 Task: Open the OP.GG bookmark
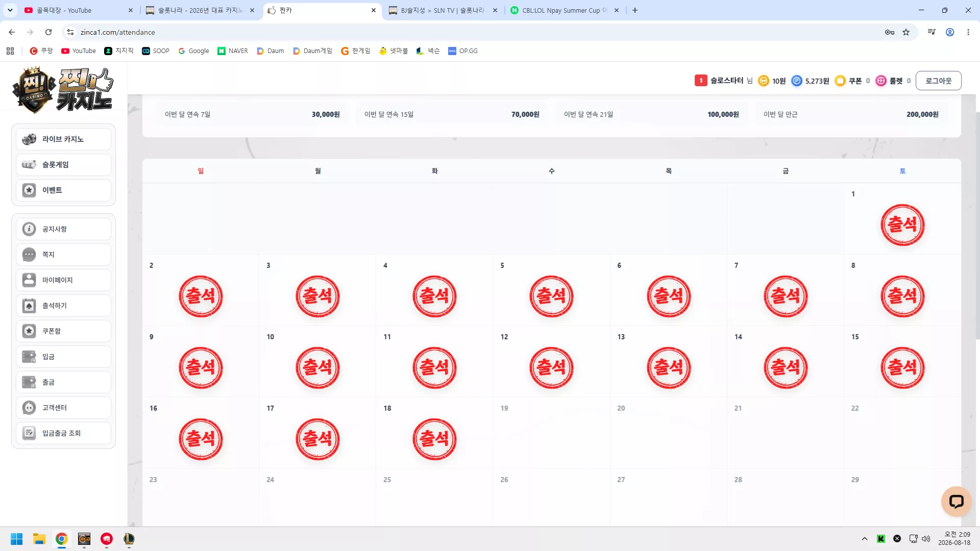point(463,51)
